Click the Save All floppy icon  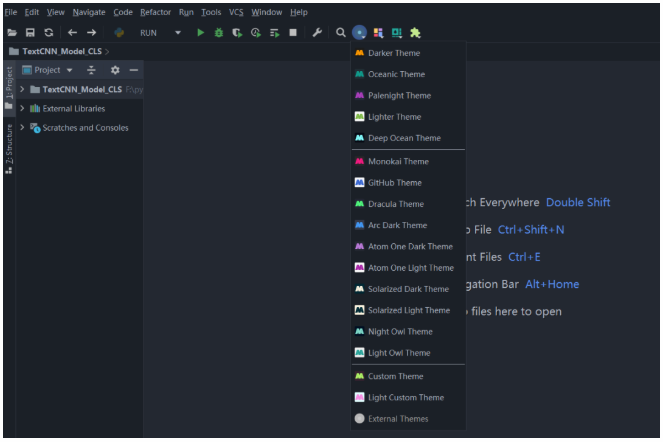[x=30, y=33]
